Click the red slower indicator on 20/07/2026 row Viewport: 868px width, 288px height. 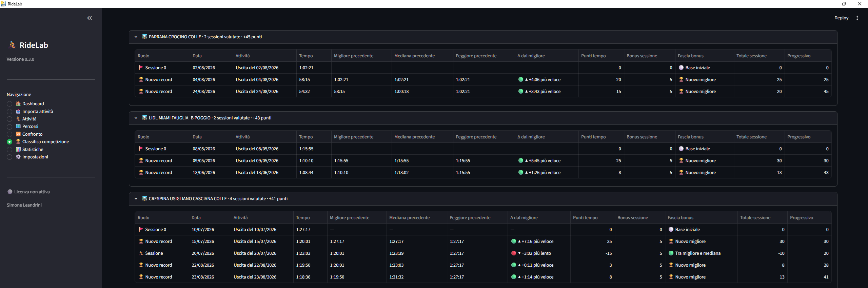click(x=514, y=253)
